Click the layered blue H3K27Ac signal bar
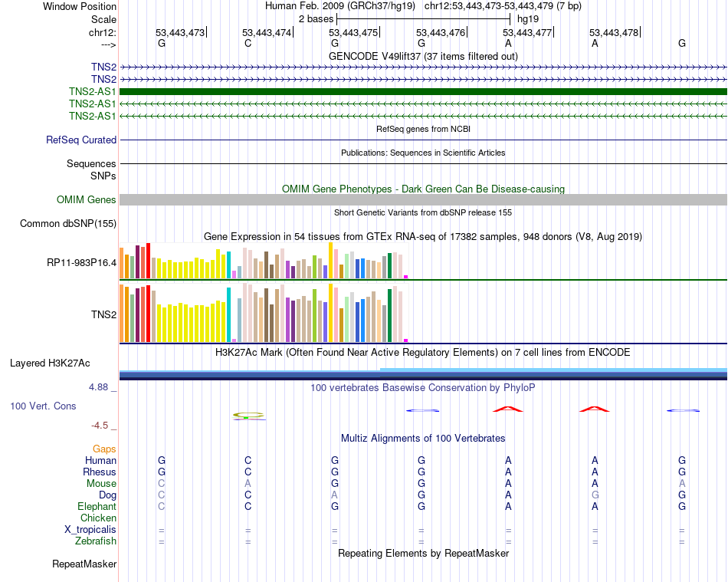Image resolution: width=728 pixels, height=582 pixels. click(423, 374)
